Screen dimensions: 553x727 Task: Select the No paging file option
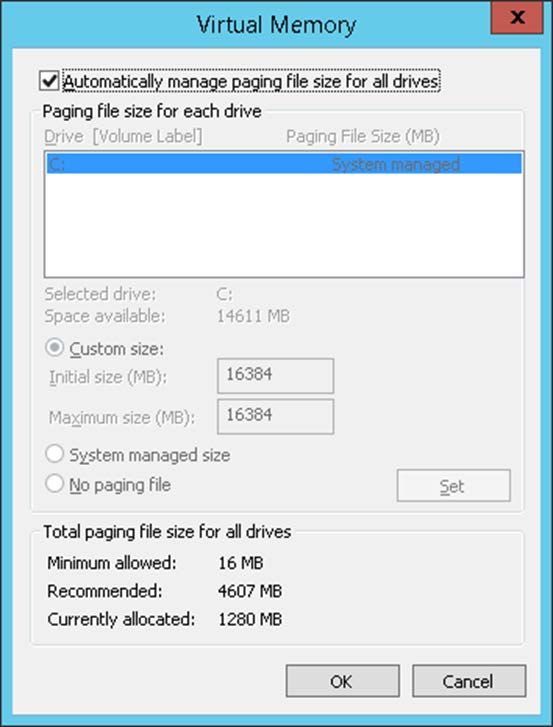pos(54,484)
